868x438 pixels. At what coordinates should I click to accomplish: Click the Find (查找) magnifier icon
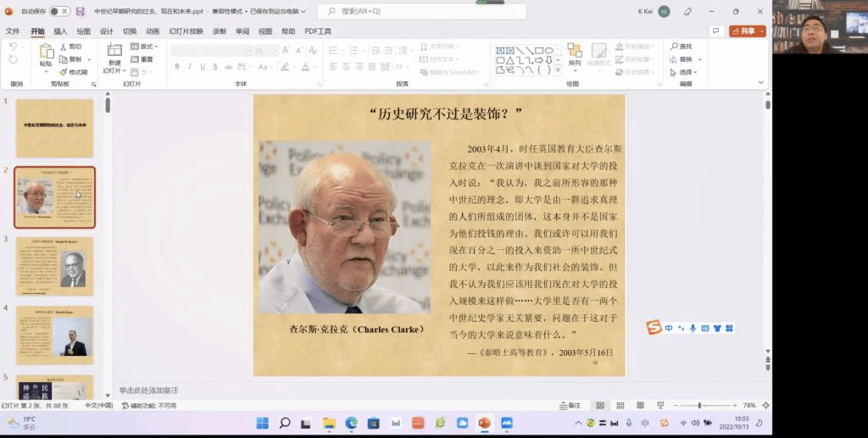(x=674, y=47)
